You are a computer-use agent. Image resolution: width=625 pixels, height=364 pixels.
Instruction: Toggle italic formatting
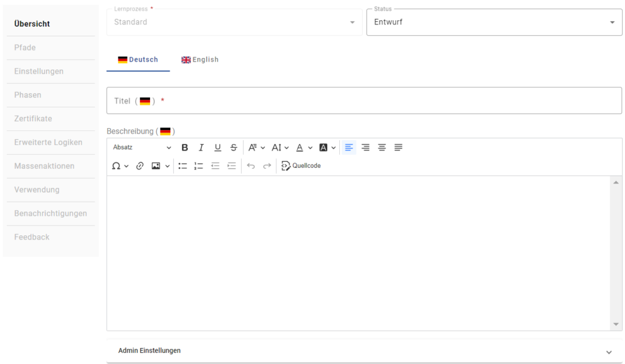coord(201,148)
